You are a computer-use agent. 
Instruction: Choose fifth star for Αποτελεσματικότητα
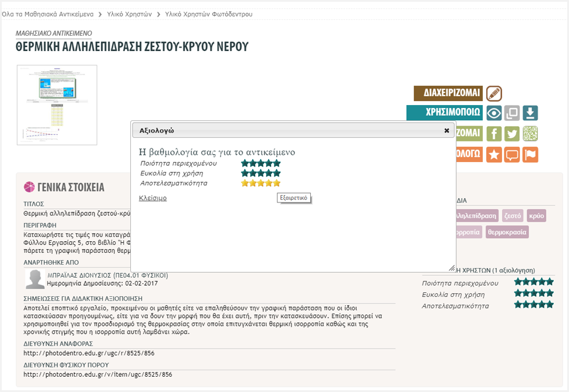(x=277, y=183)
